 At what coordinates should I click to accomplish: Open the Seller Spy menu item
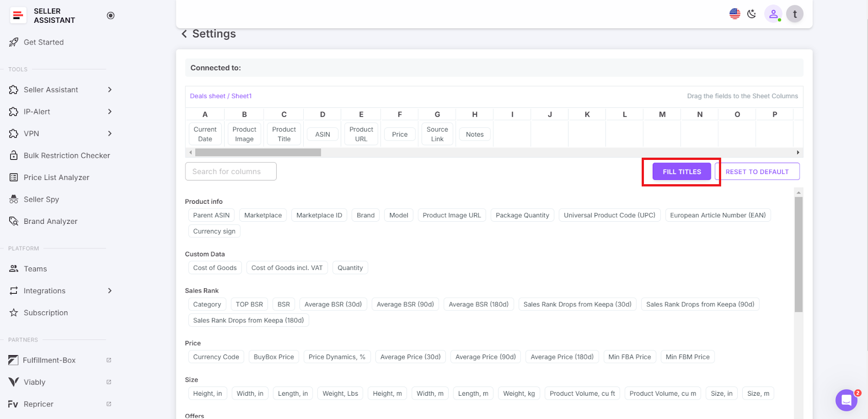tap(41, 199)
